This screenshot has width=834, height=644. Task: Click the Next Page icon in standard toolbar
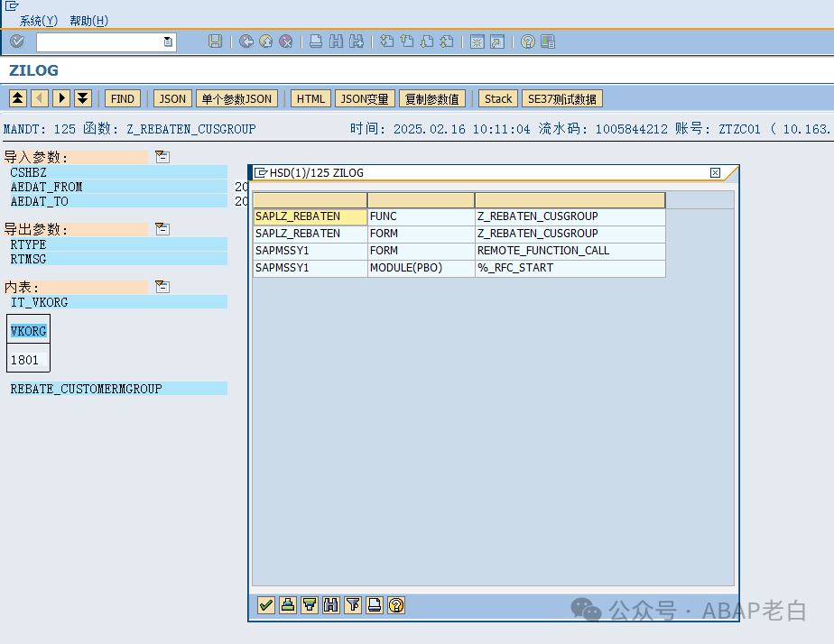pyautogui.click(x=427, y=41)
